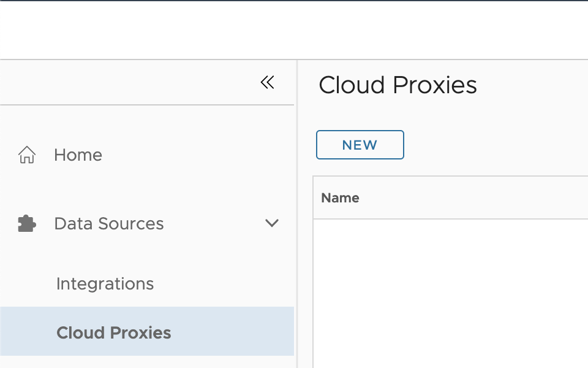Click the Home house icon
588x368 pixels.
tap(27, 155)
